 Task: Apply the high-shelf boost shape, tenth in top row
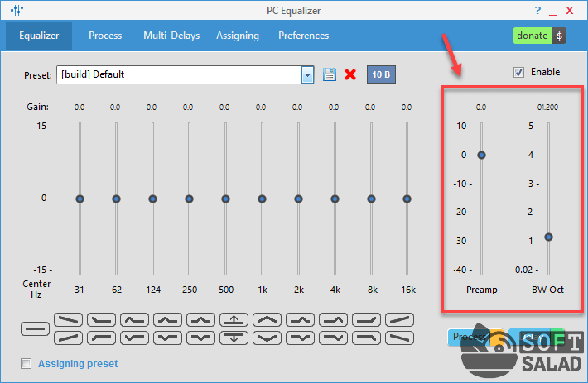[x=366, y=320]
